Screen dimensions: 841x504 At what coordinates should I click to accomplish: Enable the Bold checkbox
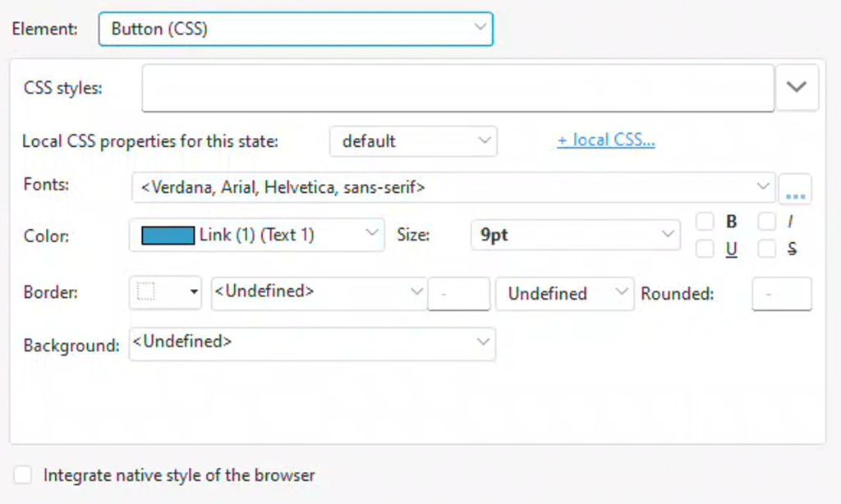(705, 222)
